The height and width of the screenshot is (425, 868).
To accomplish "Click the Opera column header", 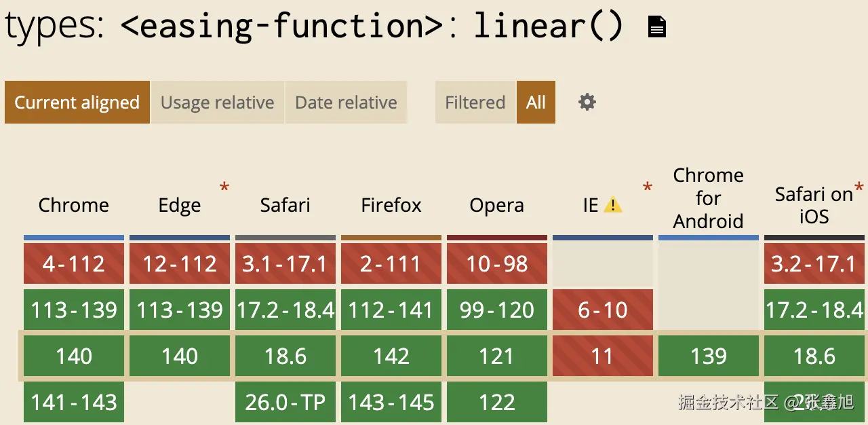I will [x=497, y=205].
